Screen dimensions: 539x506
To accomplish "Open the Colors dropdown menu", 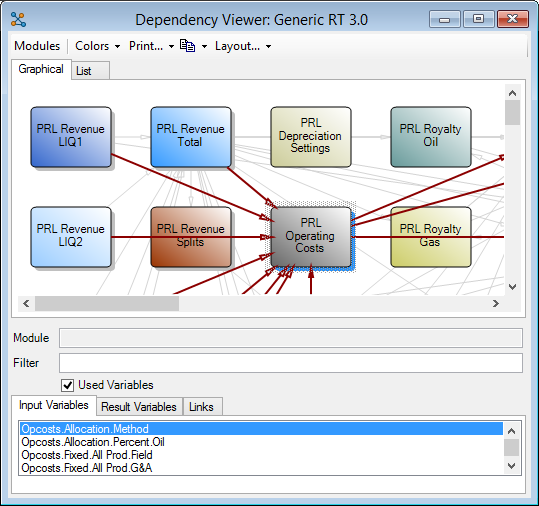I will (x=98, y=46).
